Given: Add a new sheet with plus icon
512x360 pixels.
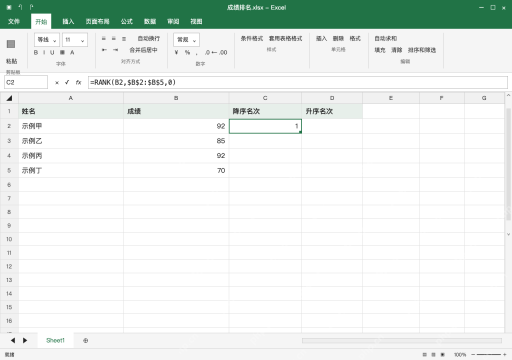Looking at the screenshot, I should click(x=86, y=341).
